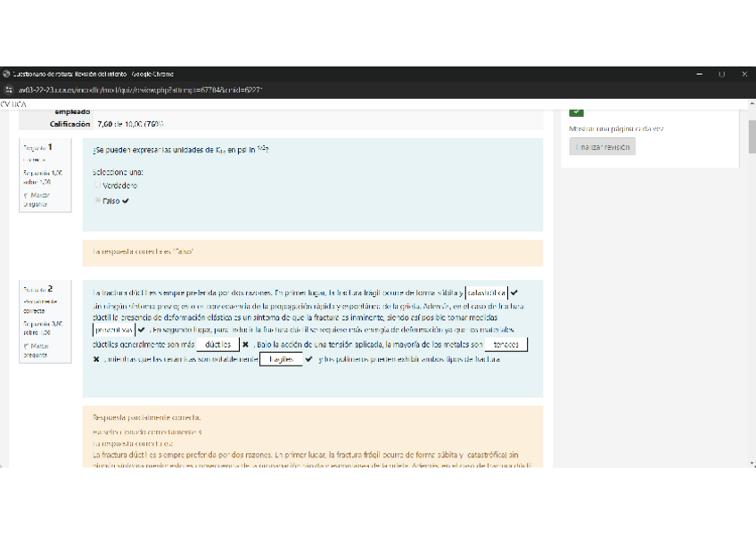Open the dúctiles answer dropdown

click(217, 344)
